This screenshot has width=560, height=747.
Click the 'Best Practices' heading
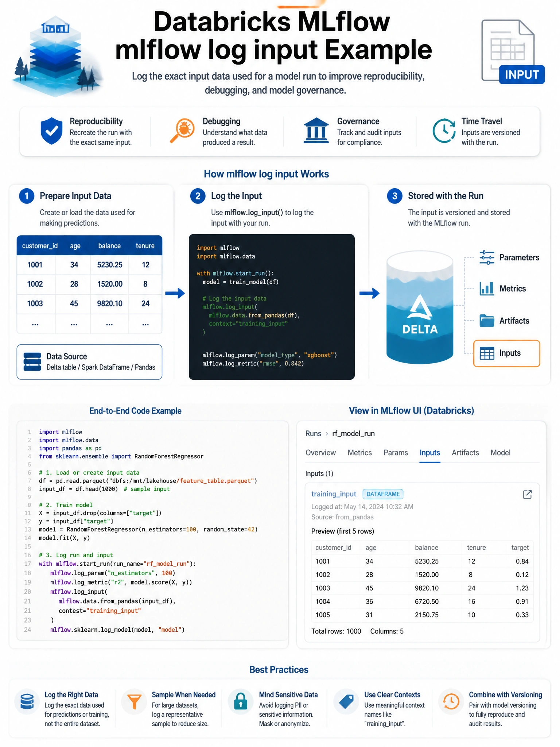coord(279,670)
